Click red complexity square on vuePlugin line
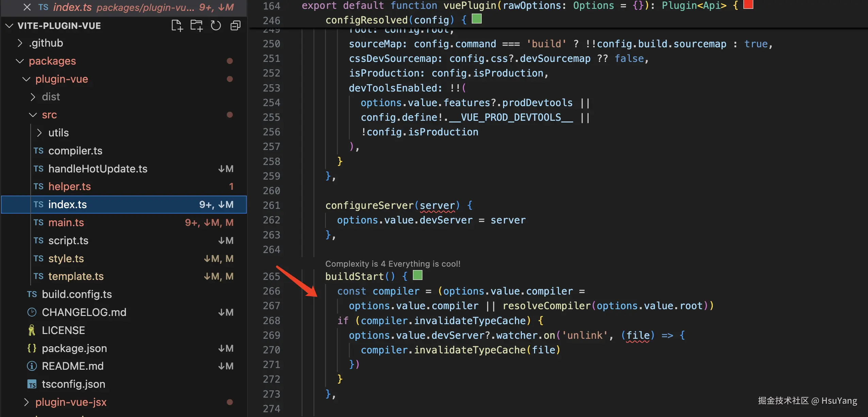This screenshot has height=417, width=868. click(x=748, y=5)
